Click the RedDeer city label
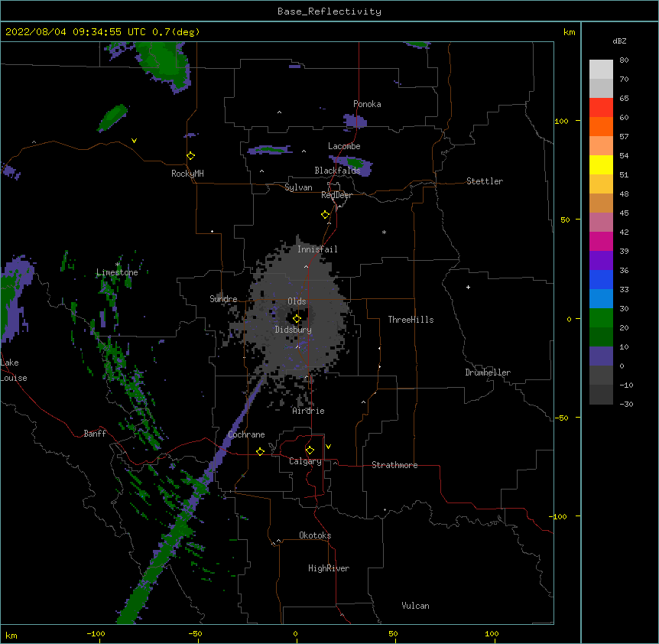 point(336,195)
